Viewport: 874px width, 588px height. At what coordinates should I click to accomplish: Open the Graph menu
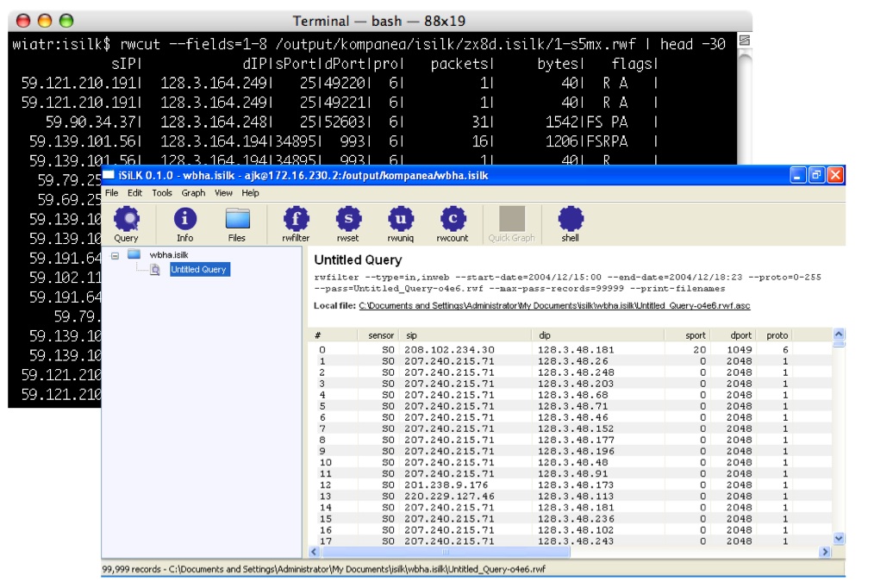193,193
